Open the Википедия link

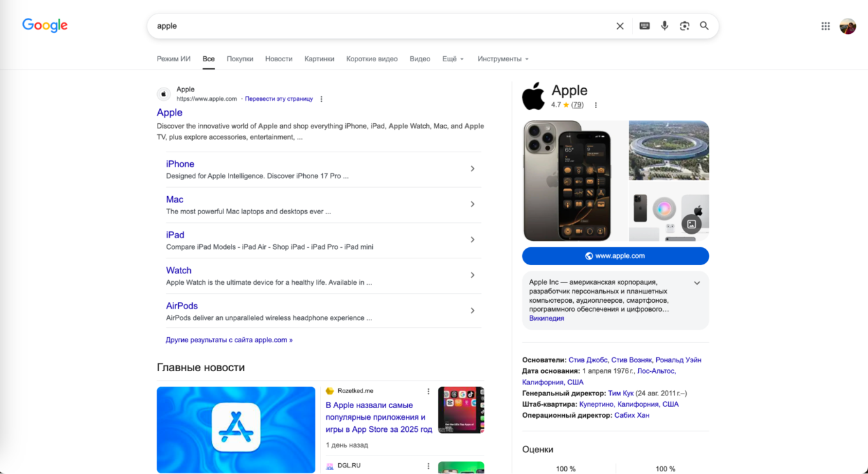pos(546,317)
